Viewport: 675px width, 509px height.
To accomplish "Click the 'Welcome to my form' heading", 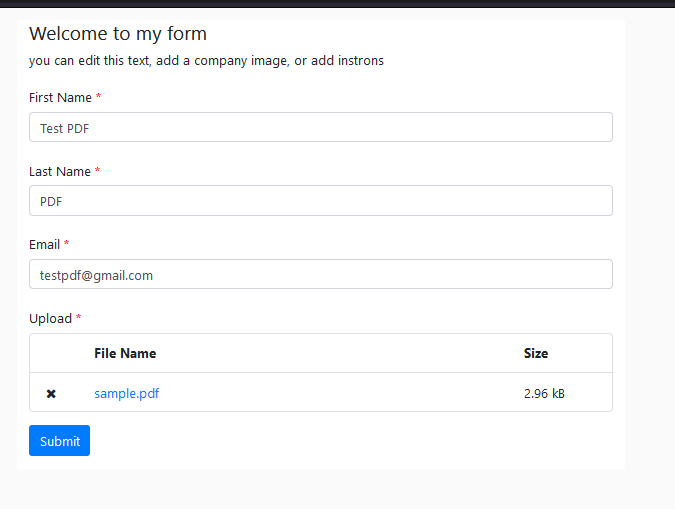I will tap(118, 34).
